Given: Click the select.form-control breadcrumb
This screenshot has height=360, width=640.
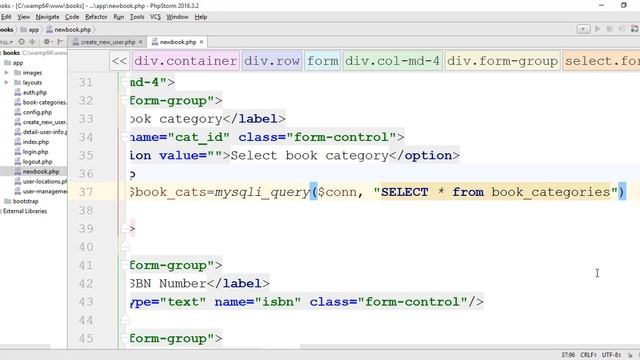Looking at the screenshot, I should point(602,61).
